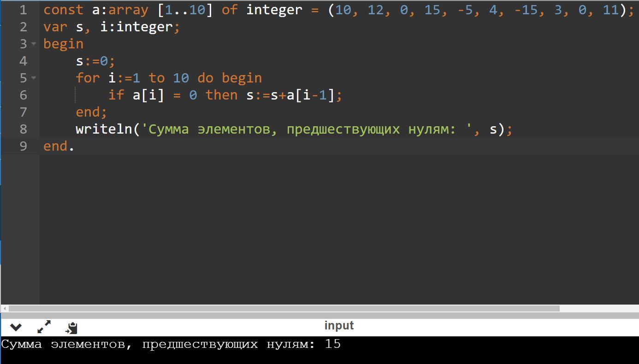
Task: Click 'var' keyword on line 2
Action: pos(55,27)
